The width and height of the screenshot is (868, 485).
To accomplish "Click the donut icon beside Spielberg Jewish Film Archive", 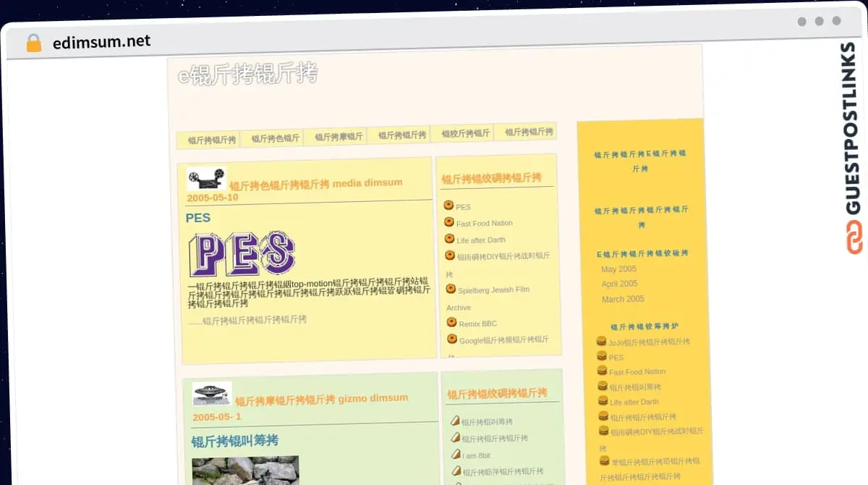I will 449,289.
